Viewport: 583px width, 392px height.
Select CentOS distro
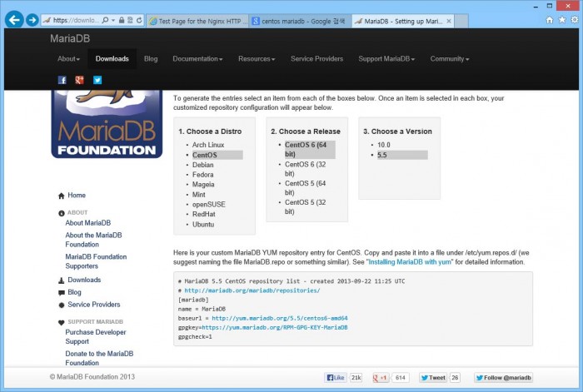pyautogui.click(x=217, y=155)
